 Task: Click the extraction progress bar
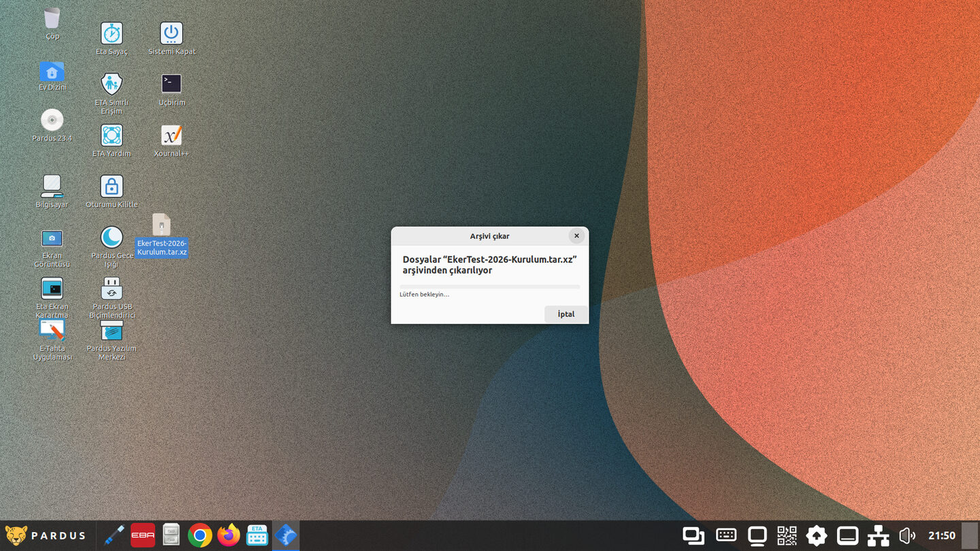[489, 286]
